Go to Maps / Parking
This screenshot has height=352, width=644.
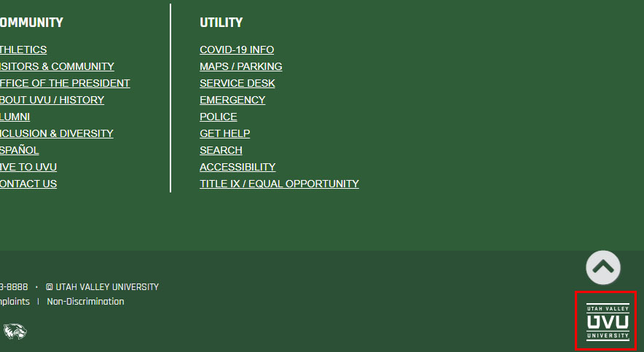pyautogui.click(x=240, y=66)
